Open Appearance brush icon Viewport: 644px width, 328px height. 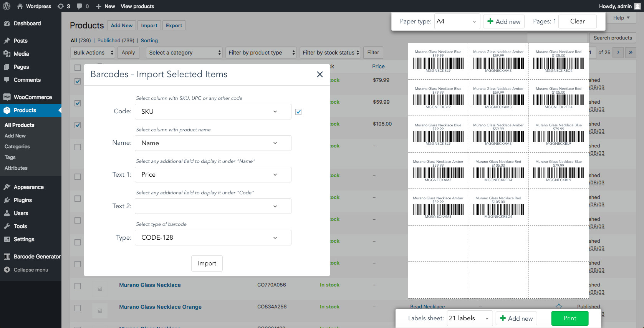[7, 187]
